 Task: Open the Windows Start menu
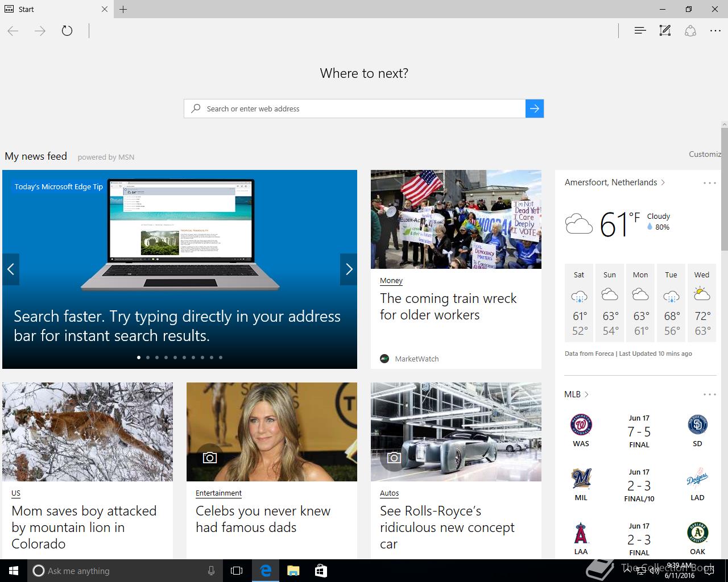point(13,571)
